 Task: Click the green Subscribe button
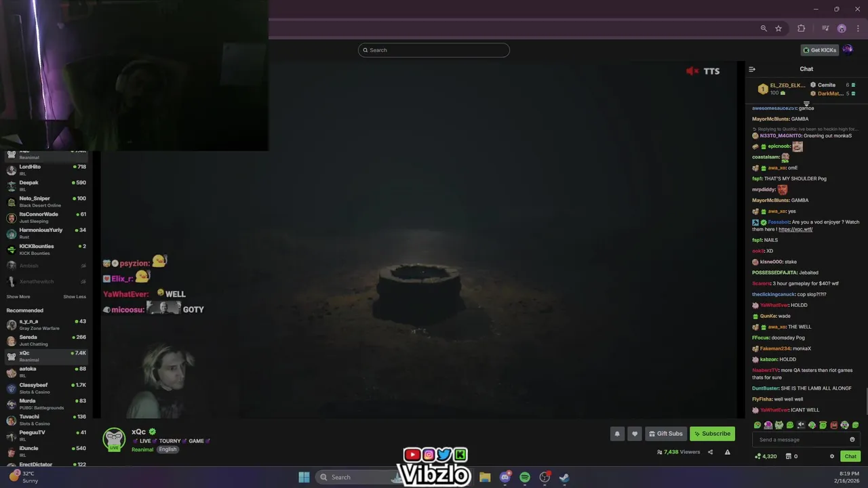[712, 434]
